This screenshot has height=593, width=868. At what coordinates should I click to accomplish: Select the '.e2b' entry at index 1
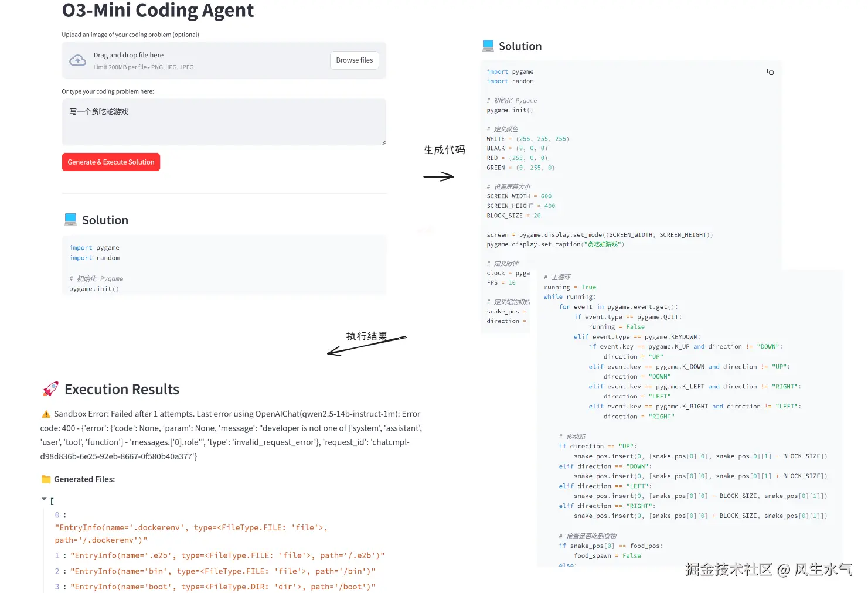point(227,555)
